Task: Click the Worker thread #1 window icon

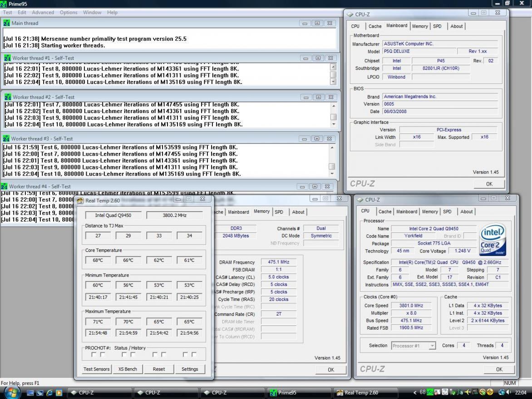Action: tap(7, 58)
